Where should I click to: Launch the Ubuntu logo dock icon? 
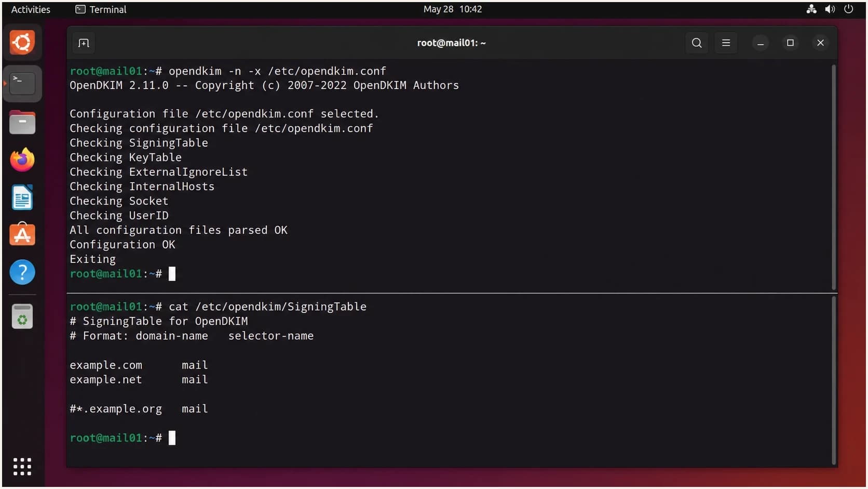[x=22, y=43]
